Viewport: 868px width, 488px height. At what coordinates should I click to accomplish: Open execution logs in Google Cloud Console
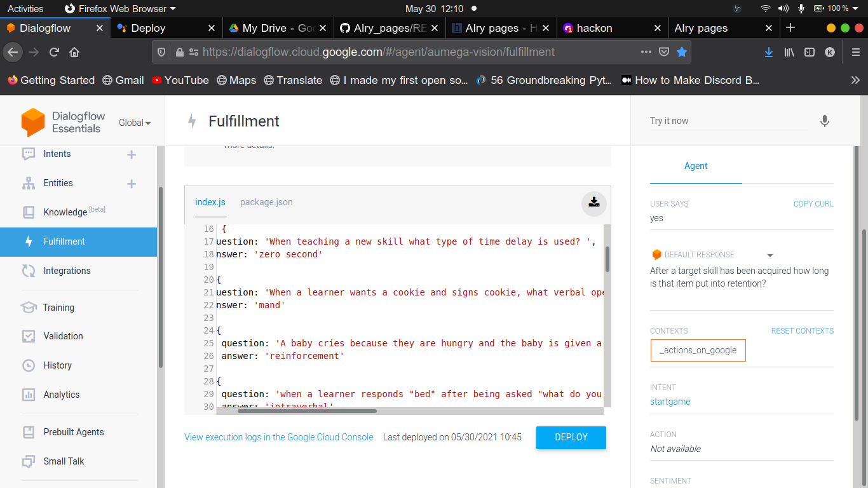click(278, 437)
